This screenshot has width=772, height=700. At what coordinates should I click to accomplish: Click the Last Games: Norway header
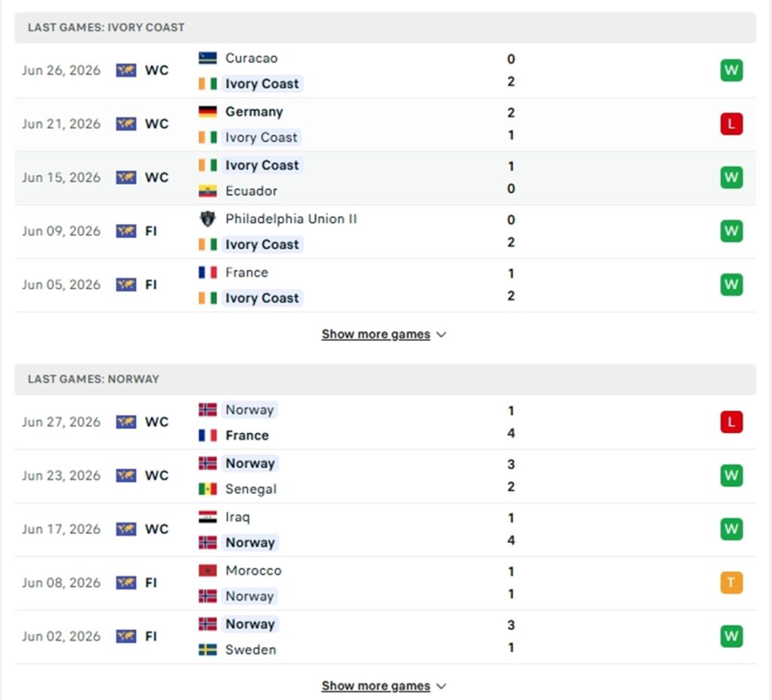[x=385, y=379]
